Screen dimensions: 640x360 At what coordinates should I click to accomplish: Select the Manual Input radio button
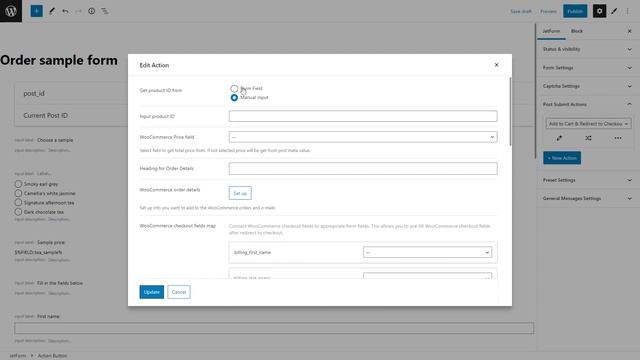click(x=234, y=98)
